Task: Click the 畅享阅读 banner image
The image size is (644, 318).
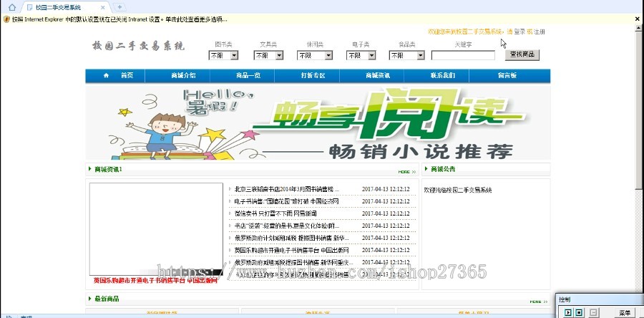Action: 318,122
